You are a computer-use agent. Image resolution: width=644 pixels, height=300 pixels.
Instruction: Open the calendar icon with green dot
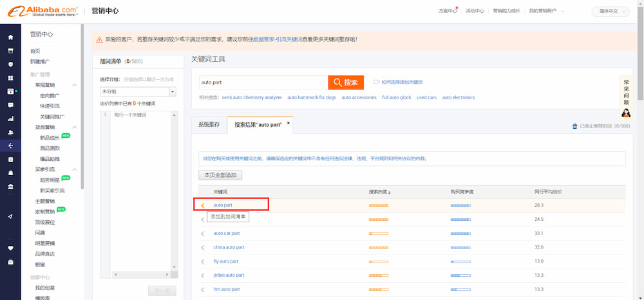tap(11, 91)
